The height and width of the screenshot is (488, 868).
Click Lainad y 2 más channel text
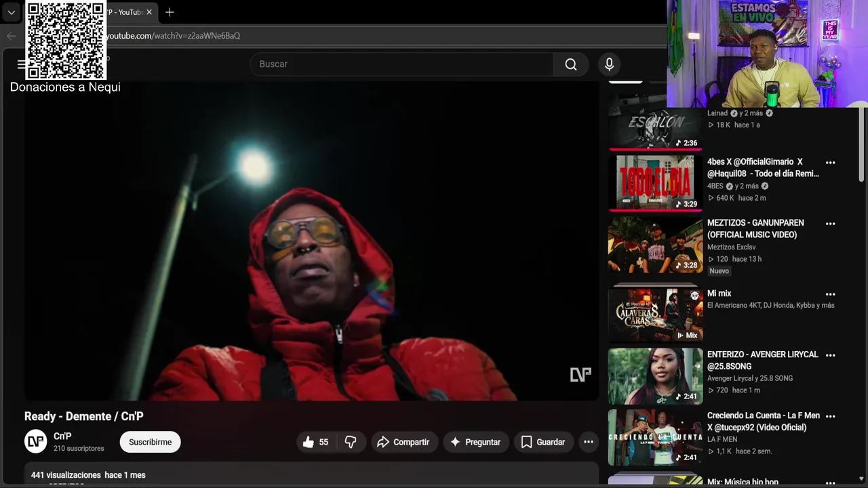[x=740, y=113]
